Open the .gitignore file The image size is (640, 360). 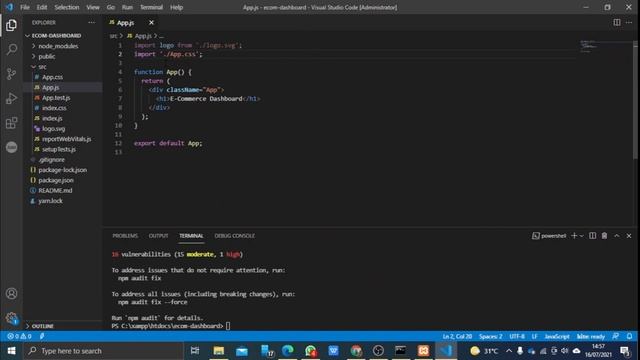[51, 159]
